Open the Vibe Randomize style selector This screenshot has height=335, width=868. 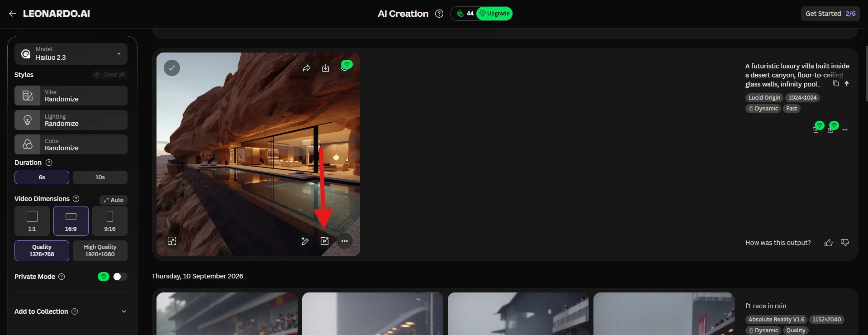[x=71, y=96]
